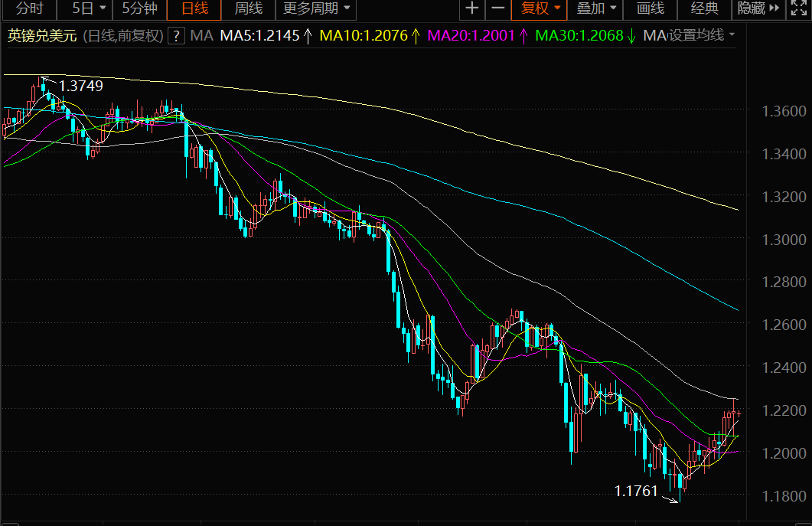The height and width of the screenshot is (526, 812).
Task: Open the 5日 dropdown arrow
Action: 103,8
